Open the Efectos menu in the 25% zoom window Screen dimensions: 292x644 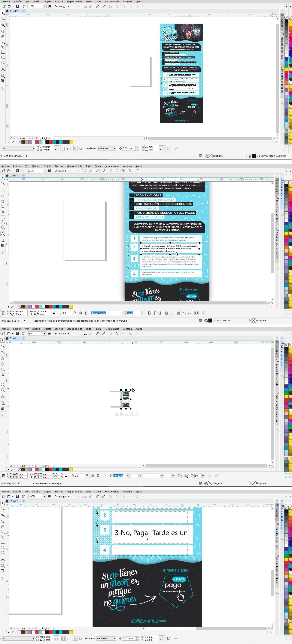click(59, 166)
